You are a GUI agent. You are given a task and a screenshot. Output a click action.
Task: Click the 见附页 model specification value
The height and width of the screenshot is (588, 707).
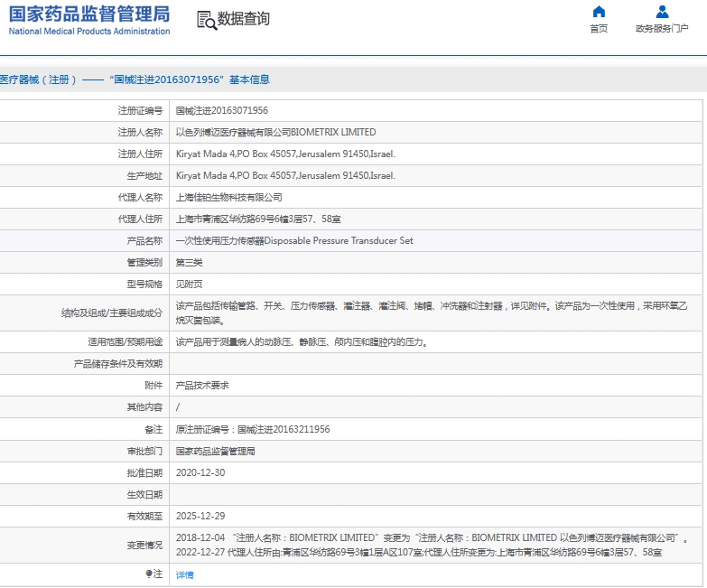[189, 285]
